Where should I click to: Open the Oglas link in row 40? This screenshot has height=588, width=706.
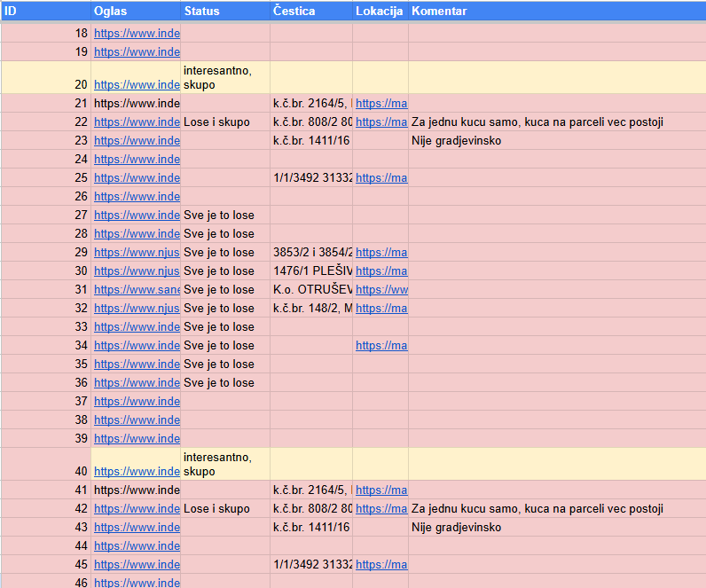tap(137, 472)
